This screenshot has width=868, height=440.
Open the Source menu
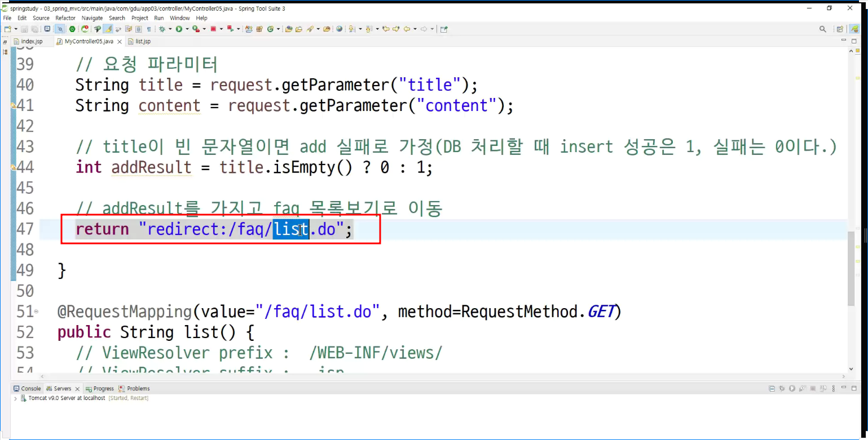(41, 18)
